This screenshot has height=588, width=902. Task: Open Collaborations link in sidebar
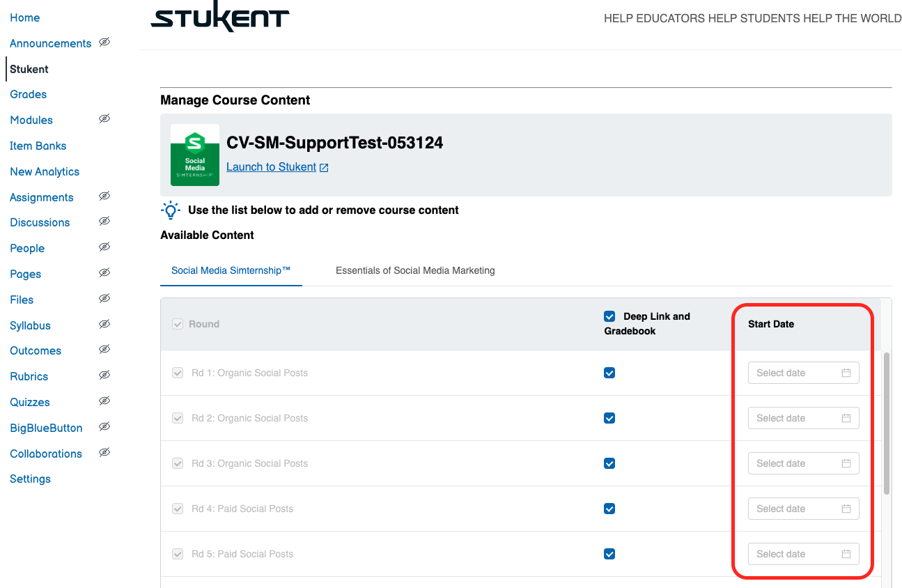click(46, 454)
